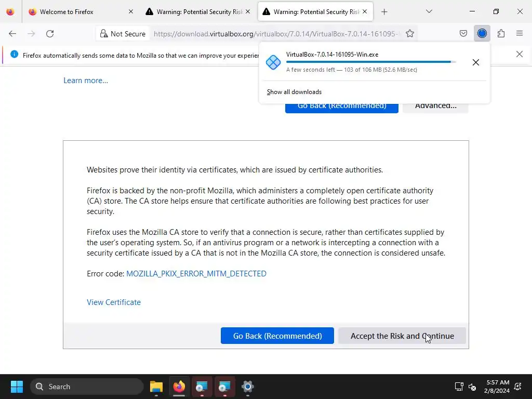Select the active Security Risk tab
532x399 pixels.
(x=316, y=12)
